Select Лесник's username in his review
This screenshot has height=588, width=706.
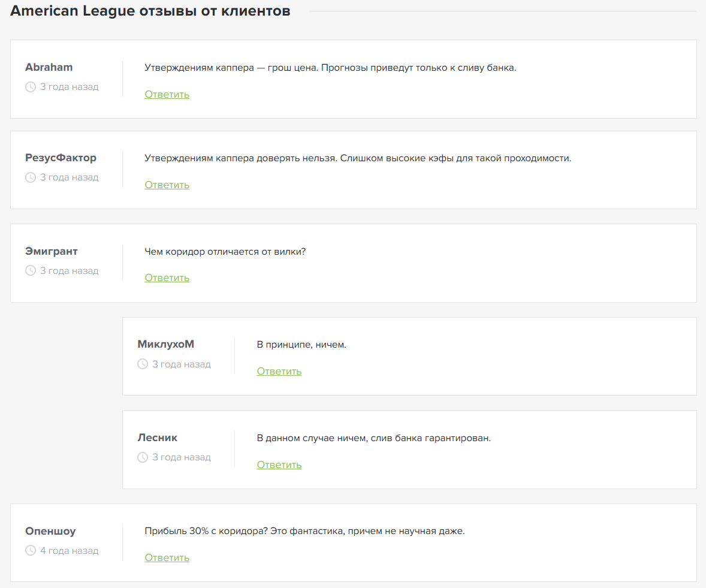(x=158, y=438)
